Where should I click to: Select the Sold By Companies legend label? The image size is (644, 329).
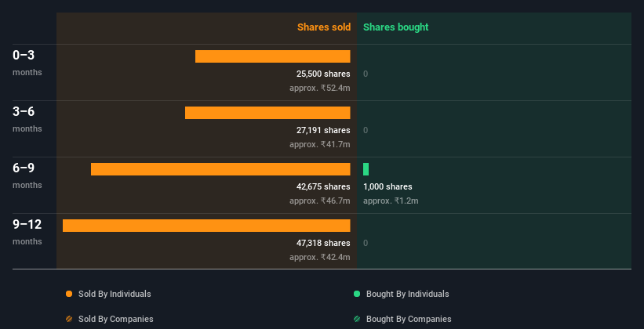116,319
